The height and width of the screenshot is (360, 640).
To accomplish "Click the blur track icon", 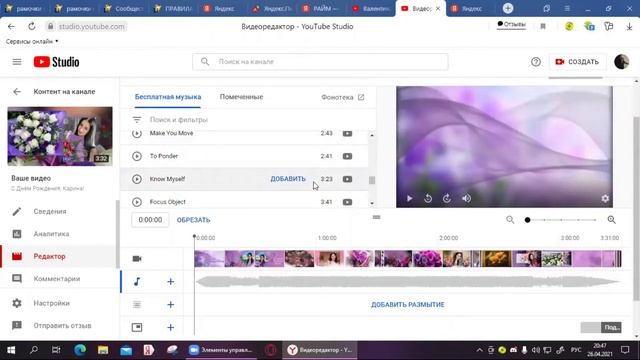I will (137, 304).
